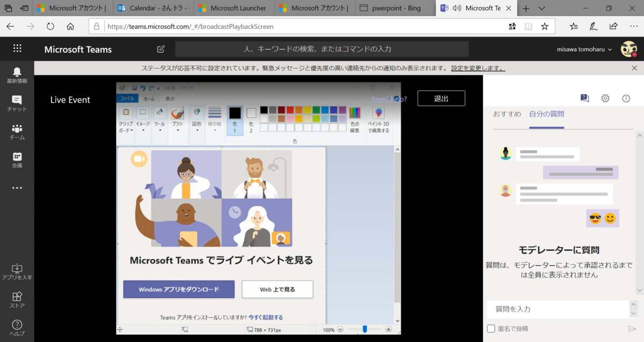Select Color 2 (色2) white swatch
This screenshot has height=342, width=644.
tap(251, 120)
